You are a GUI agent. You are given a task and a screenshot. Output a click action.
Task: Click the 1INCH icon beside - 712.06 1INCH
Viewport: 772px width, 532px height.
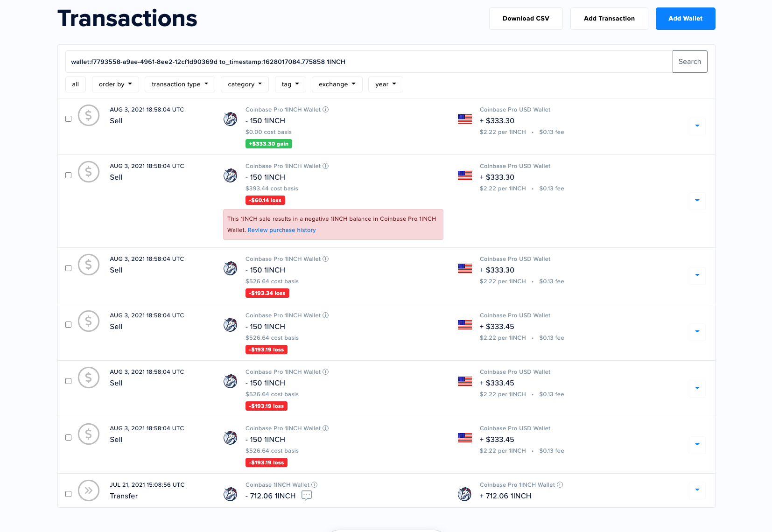click(230, 494)
